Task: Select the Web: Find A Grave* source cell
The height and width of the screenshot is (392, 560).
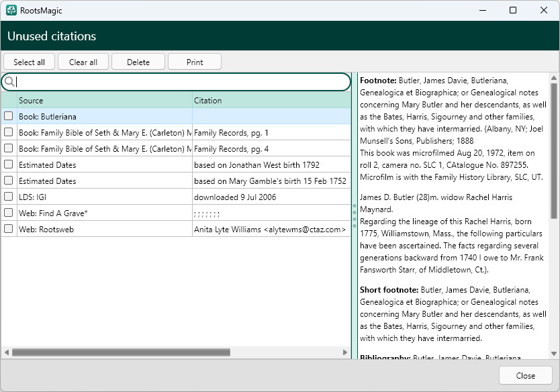Action: pyautogui.click(x=105, y=213)
